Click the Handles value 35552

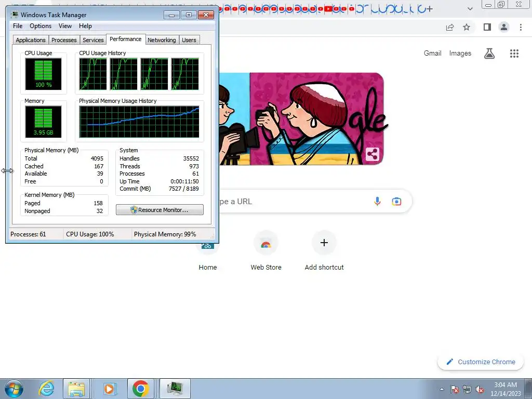click(x=191, y=158)
